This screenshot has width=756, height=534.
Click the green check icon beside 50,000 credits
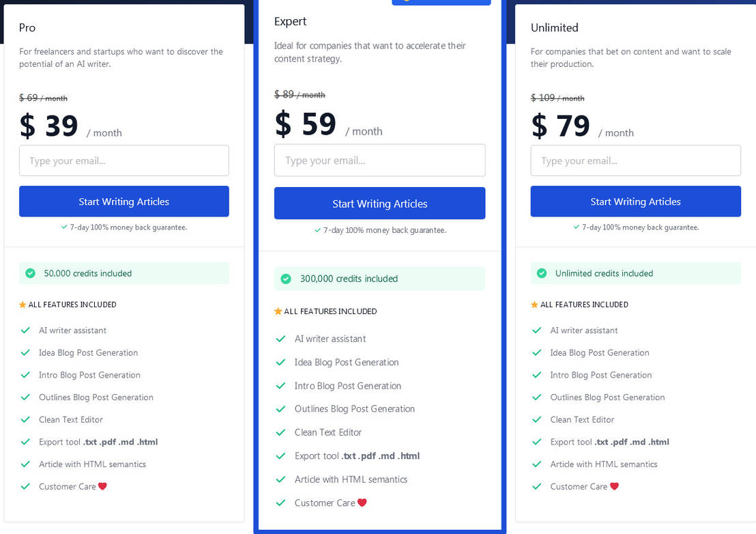click(31, 273)
